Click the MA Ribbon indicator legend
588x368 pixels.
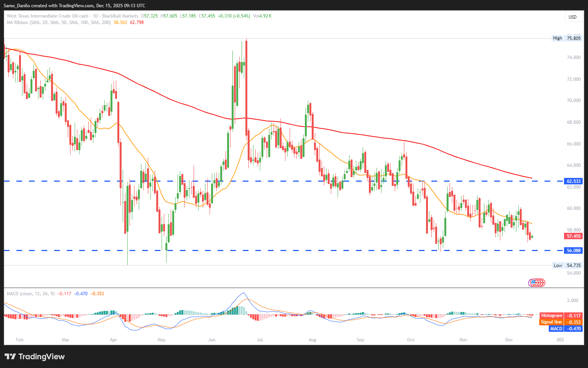pyautogui.click(x=59, y=22)
